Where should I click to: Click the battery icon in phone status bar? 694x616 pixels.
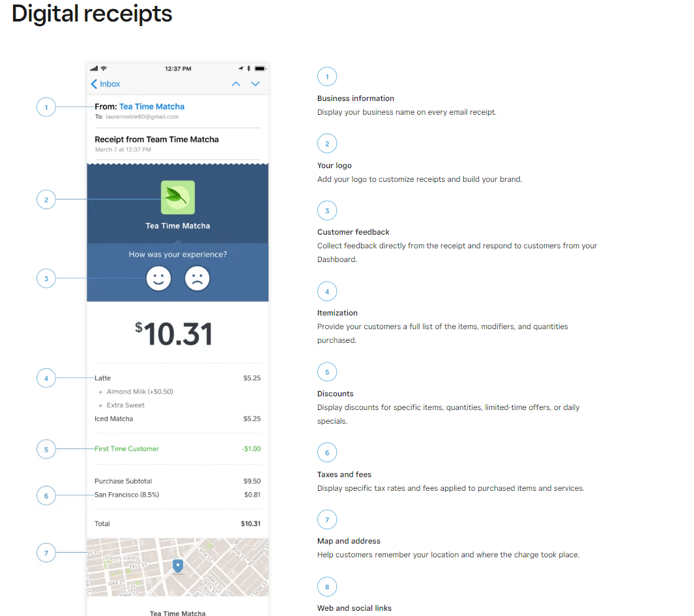(x=260, y=68)
